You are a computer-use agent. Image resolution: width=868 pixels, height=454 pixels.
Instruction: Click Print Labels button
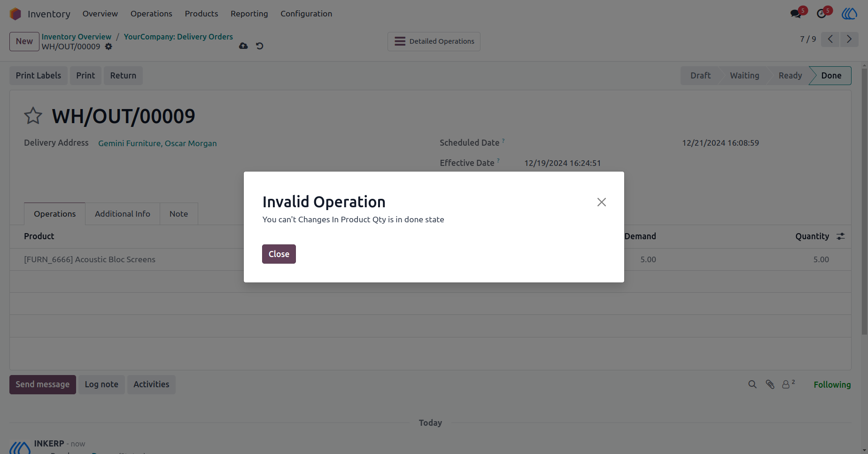pos(39,76)
